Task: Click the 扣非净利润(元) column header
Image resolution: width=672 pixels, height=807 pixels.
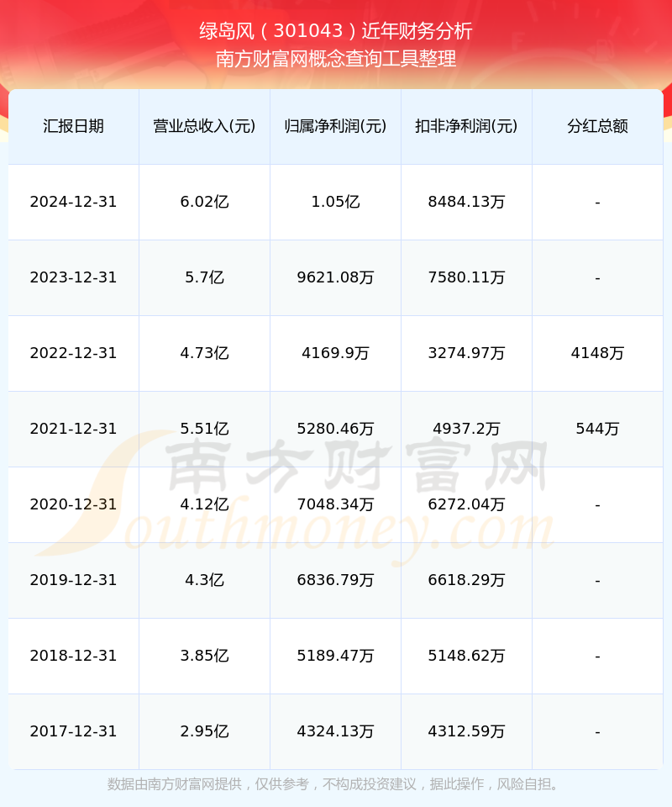Action: 466,126
